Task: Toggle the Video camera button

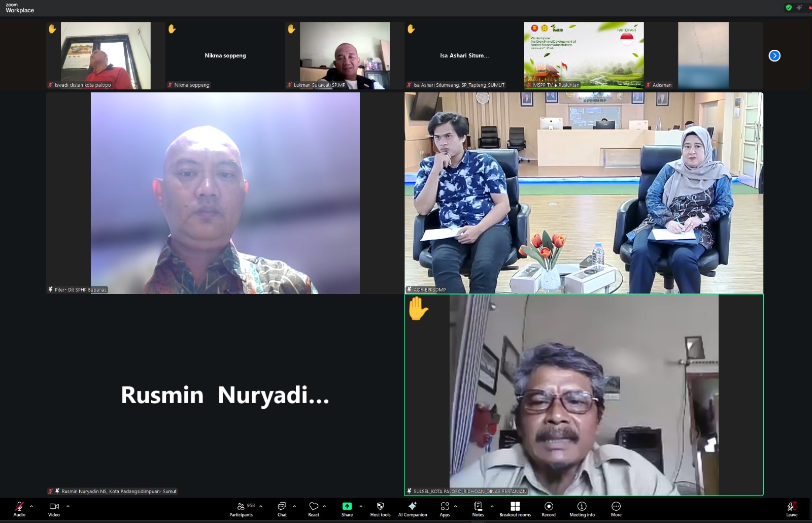Action: click(x=54, y=509)
